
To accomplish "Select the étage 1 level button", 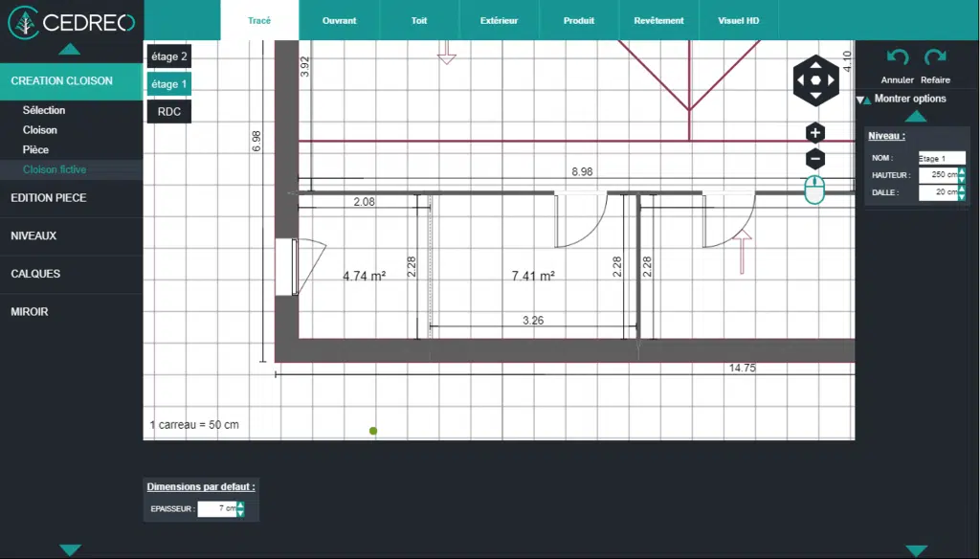I will point(168,84).
